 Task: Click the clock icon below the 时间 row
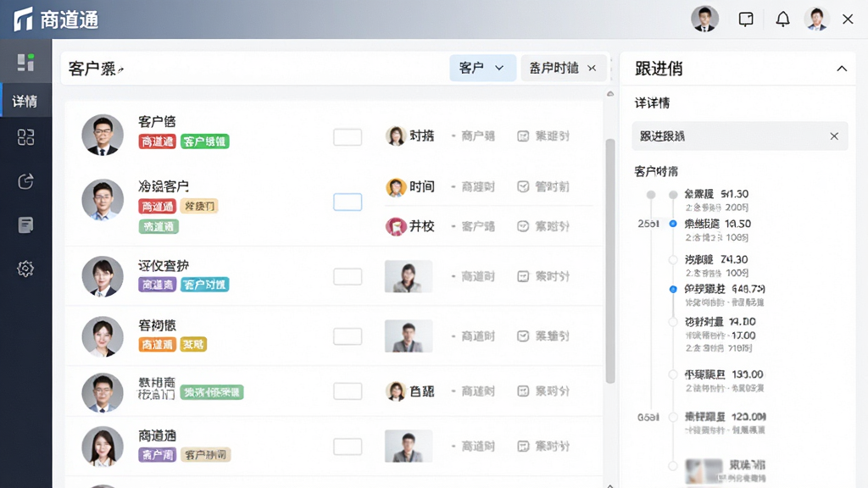tap(523, 226)
